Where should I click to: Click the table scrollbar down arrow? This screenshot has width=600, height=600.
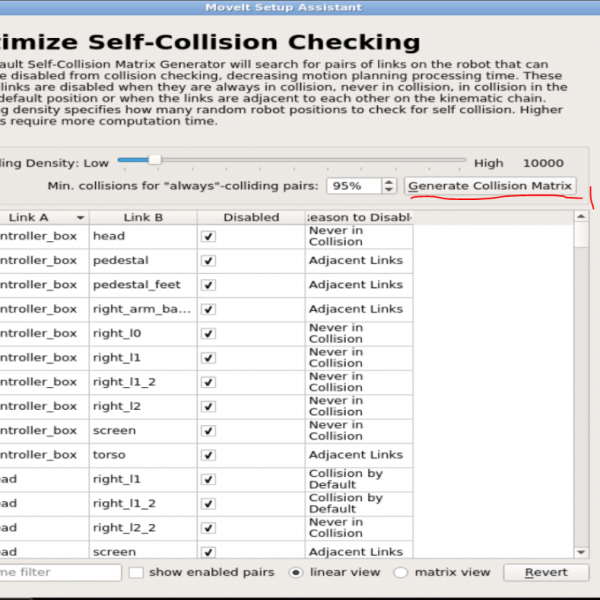point(581,552)
